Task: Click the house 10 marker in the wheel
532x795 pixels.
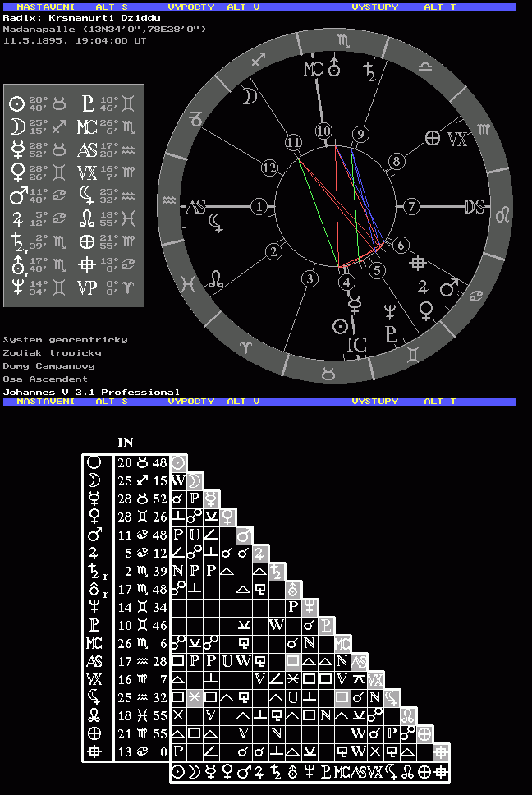Action: point(324,131)
